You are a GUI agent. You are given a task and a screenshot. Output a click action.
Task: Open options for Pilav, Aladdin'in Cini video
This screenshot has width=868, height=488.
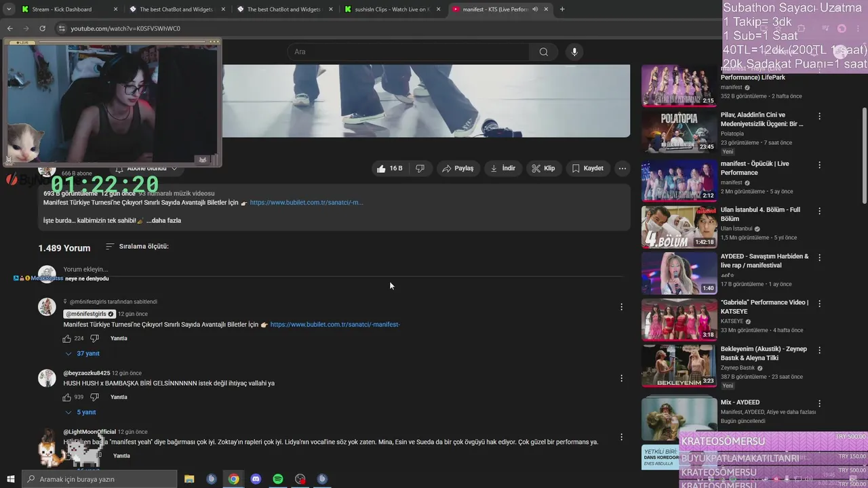819,117
